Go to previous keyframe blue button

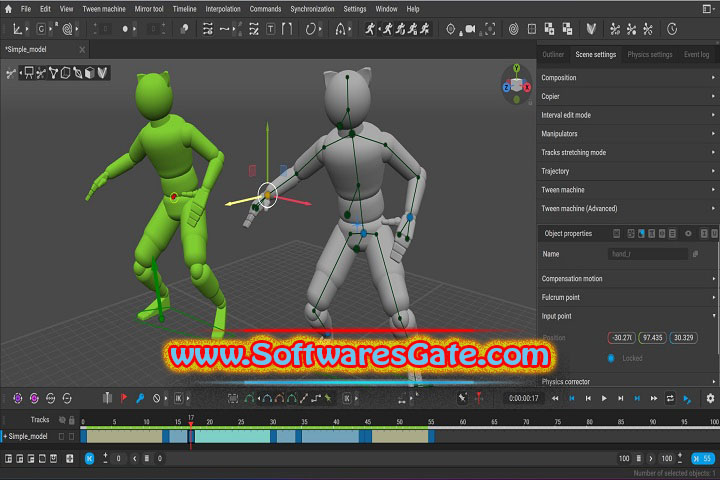(x=572, y=398)
